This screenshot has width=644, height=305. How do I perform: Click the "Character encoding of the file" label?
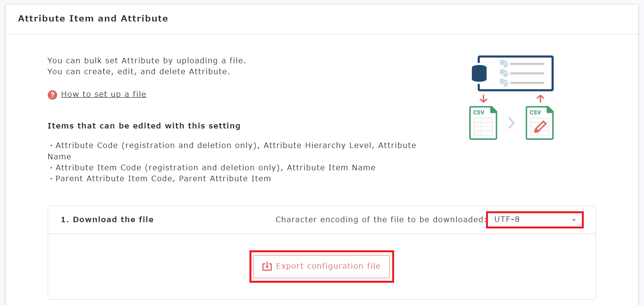(x=380, y=219)
